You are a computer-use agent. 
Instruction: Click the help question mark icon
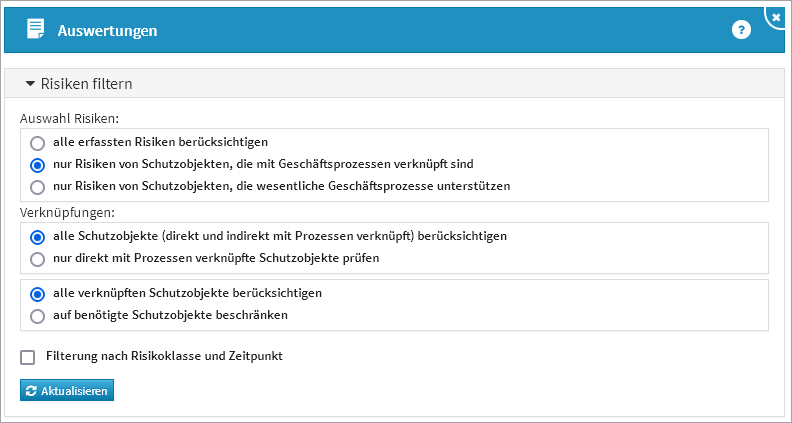[741, 30]
